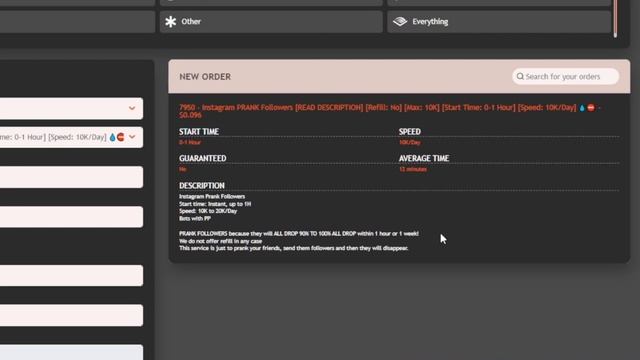The height and width of the screenshot is (360, 640).
Task: Click the No value under GUARANTEED
Action: coord(182,169)
